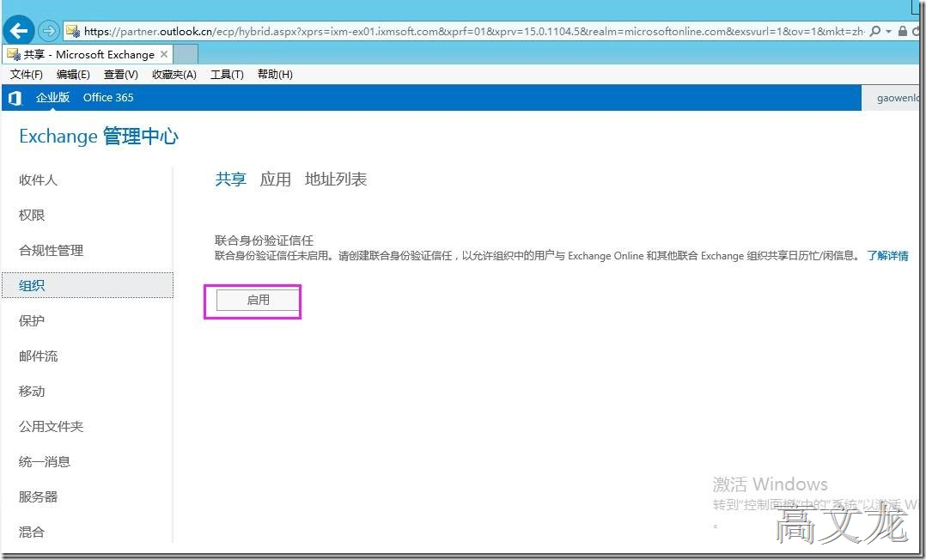Switch to the 应用 tab
Screen dimensions: 926x560
(x=275, y=179)
